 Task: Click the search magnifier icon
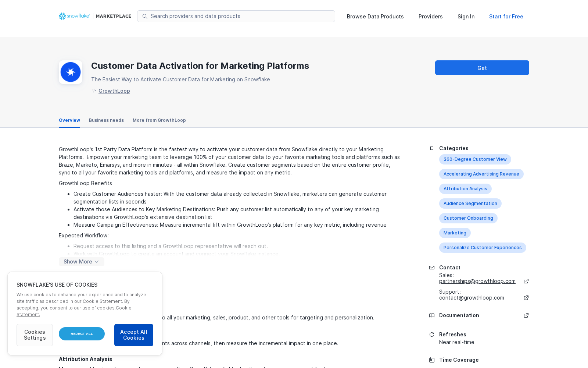145,16
